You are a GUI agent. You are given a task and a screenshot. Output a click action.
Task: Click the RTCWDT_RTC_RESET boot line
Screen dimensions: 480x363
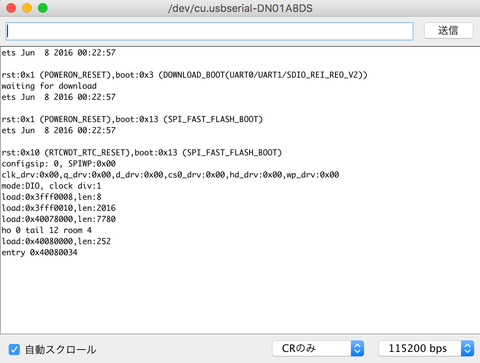142,153
